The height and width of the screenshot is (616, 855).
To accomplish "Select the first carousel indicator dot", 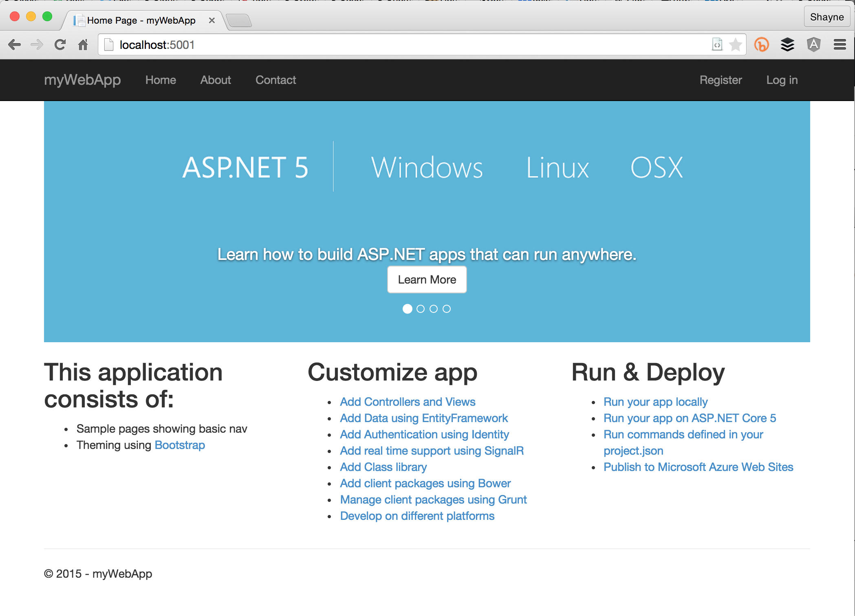I will click(x=407, y=309).
